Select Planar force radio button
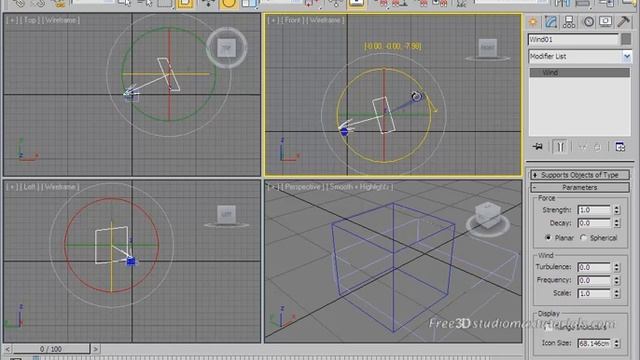The image size is (640, 360). pos(548,238)
